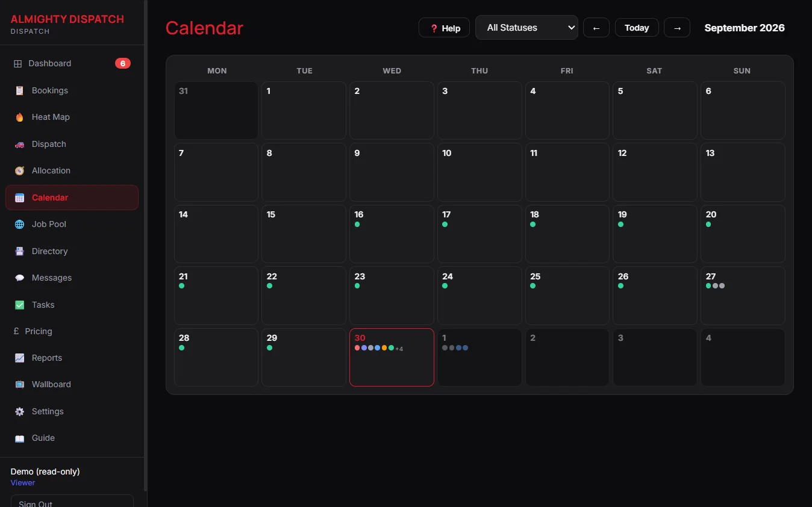
Task: Click the Allocation compass icon
Action: pos(20,171)
